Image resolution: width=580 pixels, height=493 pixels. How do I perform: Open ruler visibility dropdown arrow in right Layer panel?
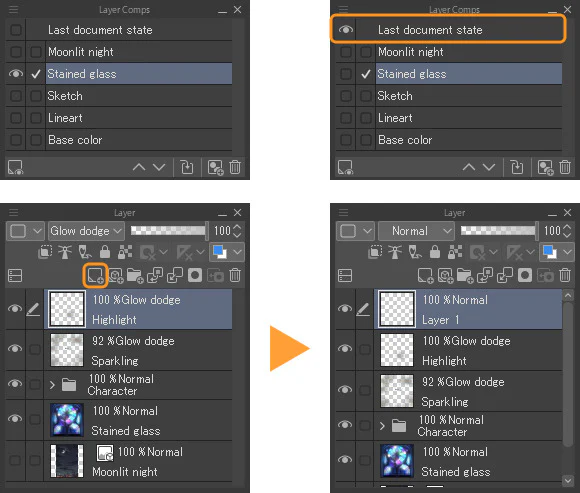click(530, 252)
